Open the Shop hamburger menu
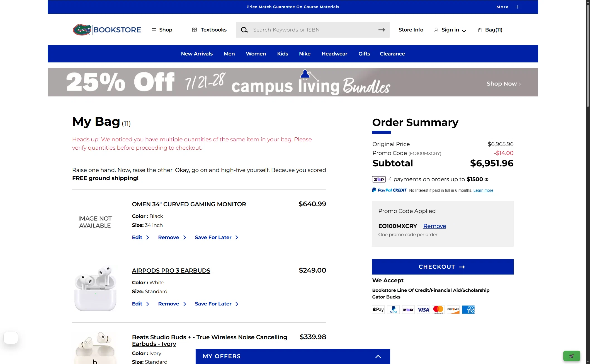 tap(162, 30)
